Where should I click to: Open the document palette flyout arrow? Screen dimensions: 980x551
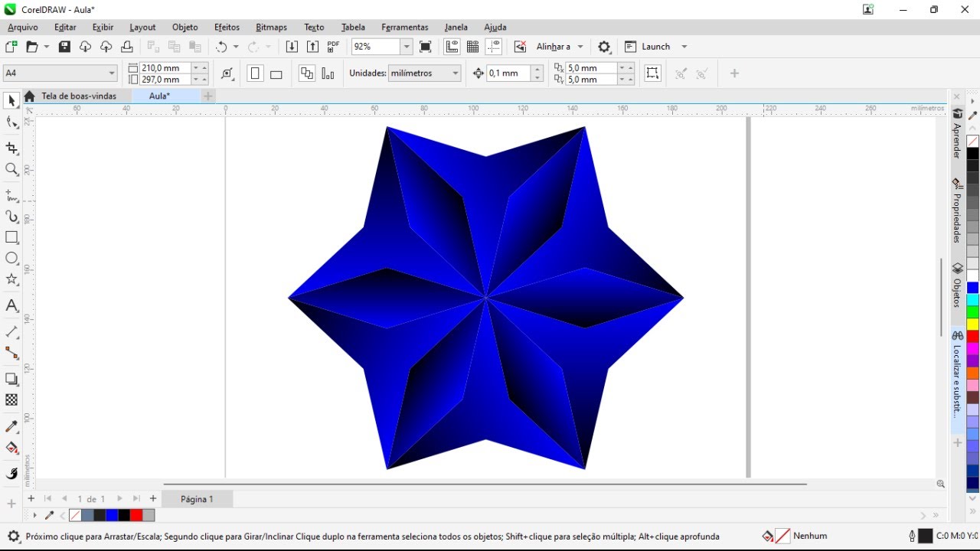click(34, 516)
